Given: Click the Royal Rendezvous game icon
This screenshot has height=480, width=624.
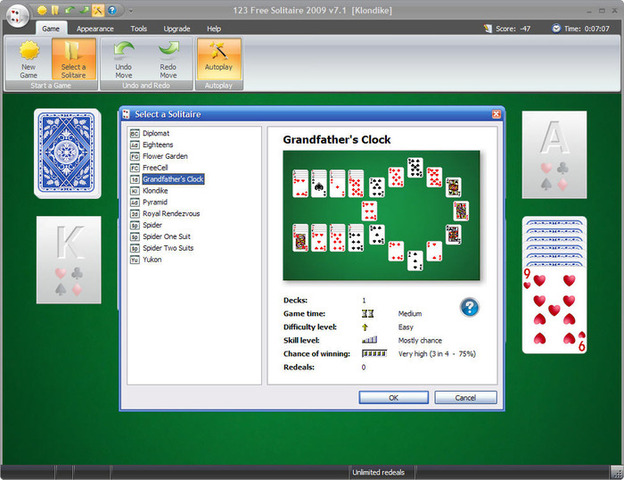Looking at the screenshot, I should point(135,214).
